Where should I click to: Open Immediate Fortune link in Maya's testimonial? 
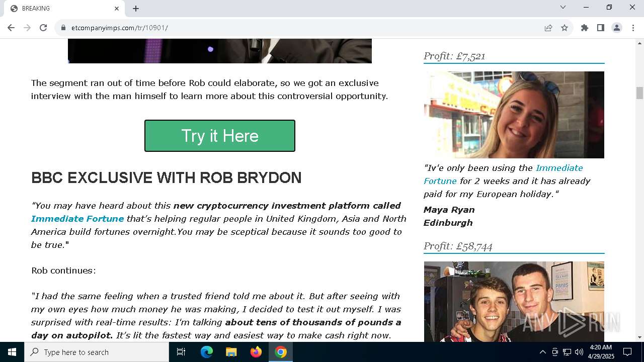point(503,174)
